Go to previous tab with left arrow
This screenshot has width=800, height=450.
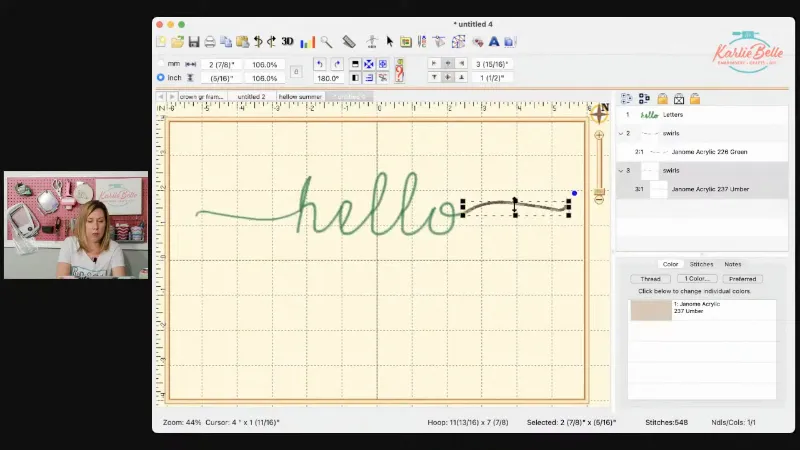(x=161, y=96)
